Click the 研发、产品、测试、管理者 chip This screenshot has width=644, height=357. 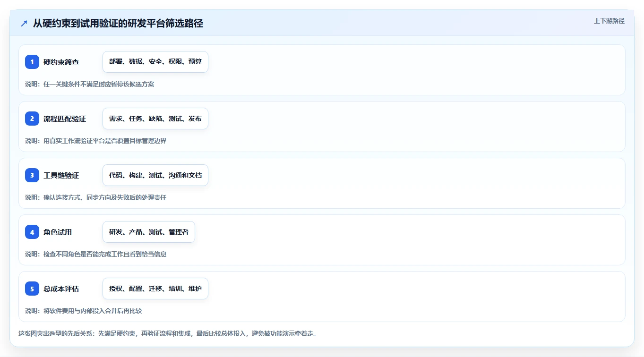click(x=149, y=232)
